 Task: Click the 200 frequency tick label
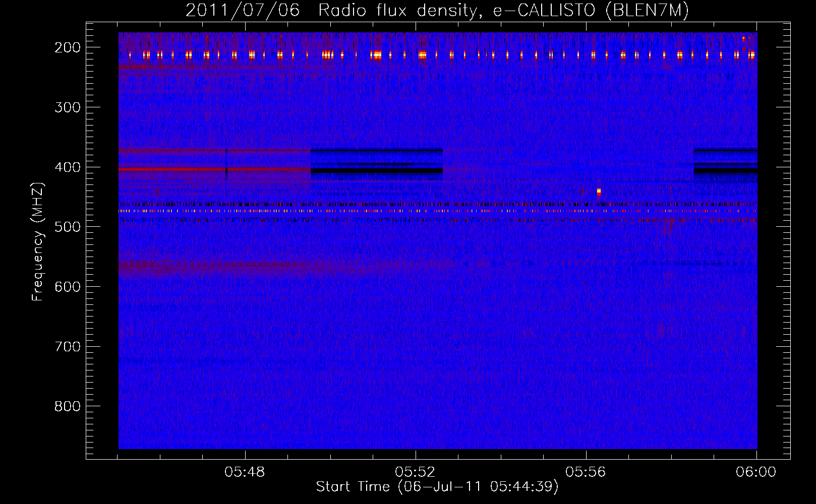pos(67,47)
